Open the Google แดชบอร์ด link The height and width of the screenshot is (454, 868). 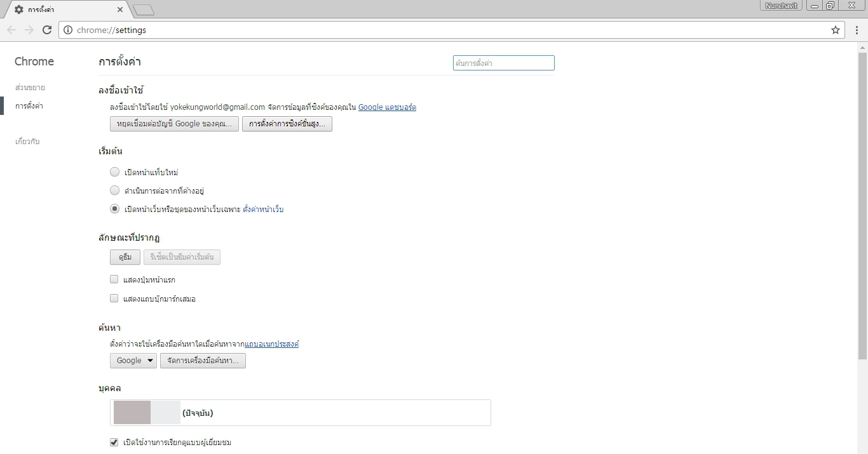pyautogui.click(x=387, y=107)
